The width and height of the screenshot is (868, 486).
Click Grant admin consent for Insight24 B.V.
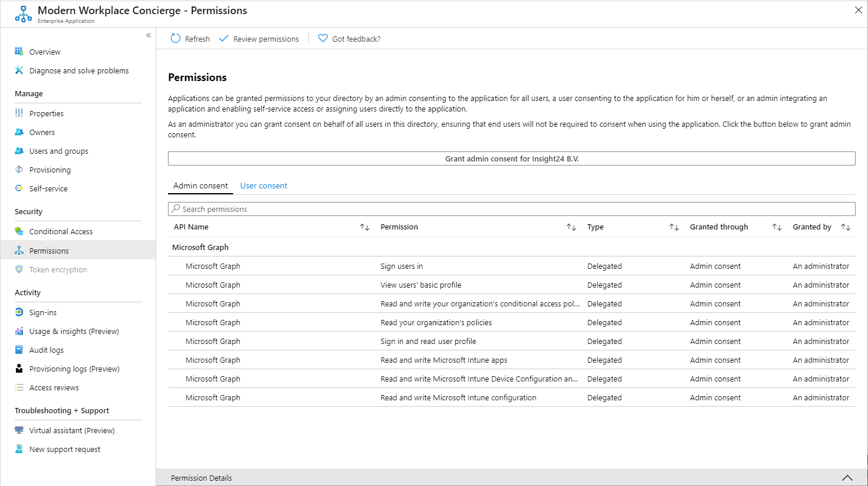512,158
